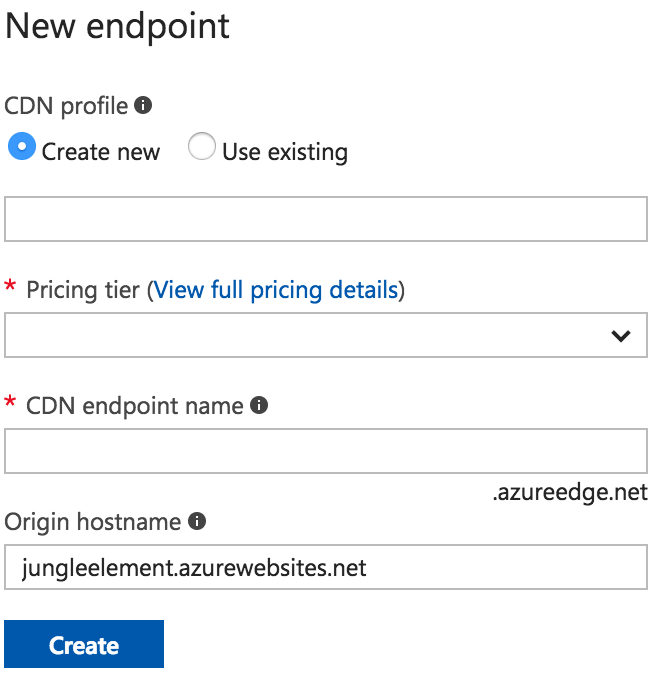Click the Origin hostname label text
The height and width of the screenshot is (676, 654).
click(x=93, y=522)
